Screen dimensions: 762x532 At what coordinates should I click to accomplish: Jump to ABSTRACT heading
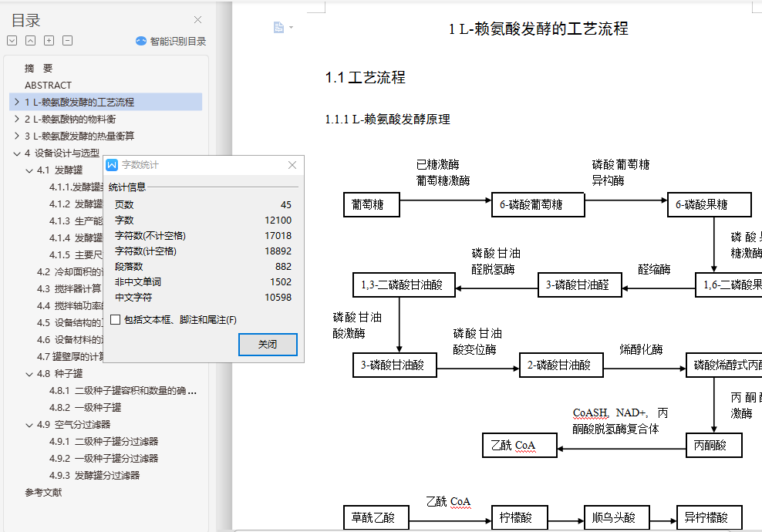click(48, 85)
